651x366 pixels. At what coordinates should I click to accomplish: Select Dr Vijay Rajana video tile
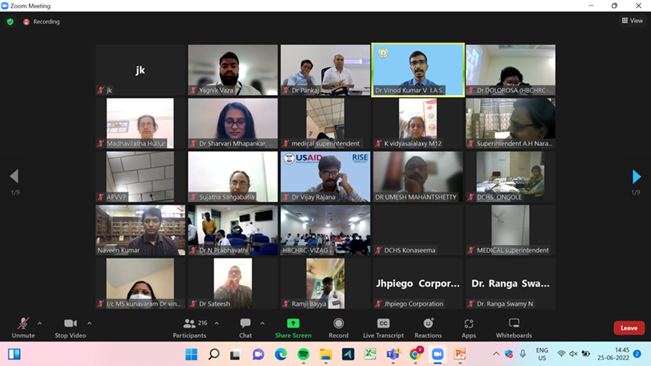click(325, 177)
